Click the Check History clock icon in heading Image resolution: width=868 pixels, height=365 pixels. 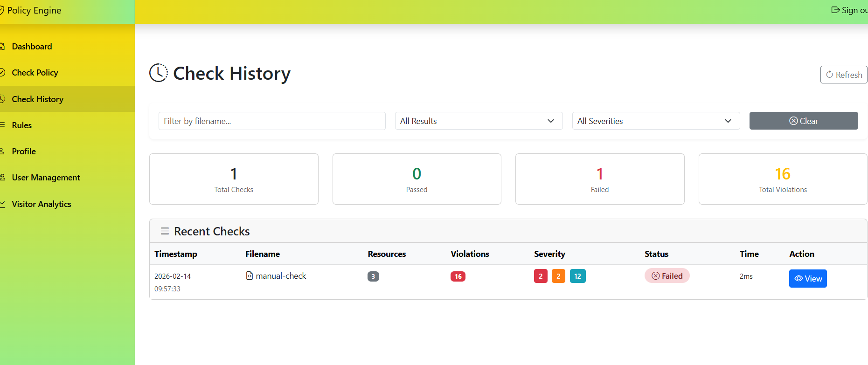[159, 73]
